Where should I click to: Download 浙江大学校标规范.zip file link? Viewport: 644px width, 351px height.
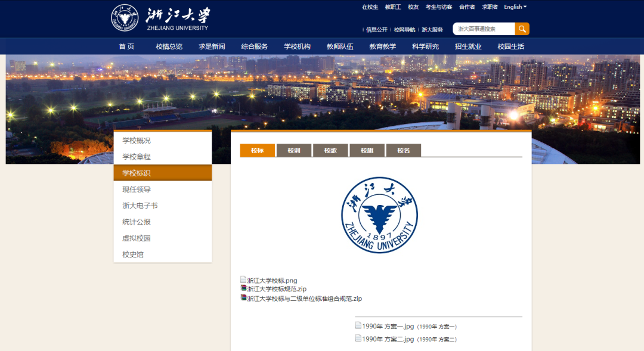click(277, 289)
